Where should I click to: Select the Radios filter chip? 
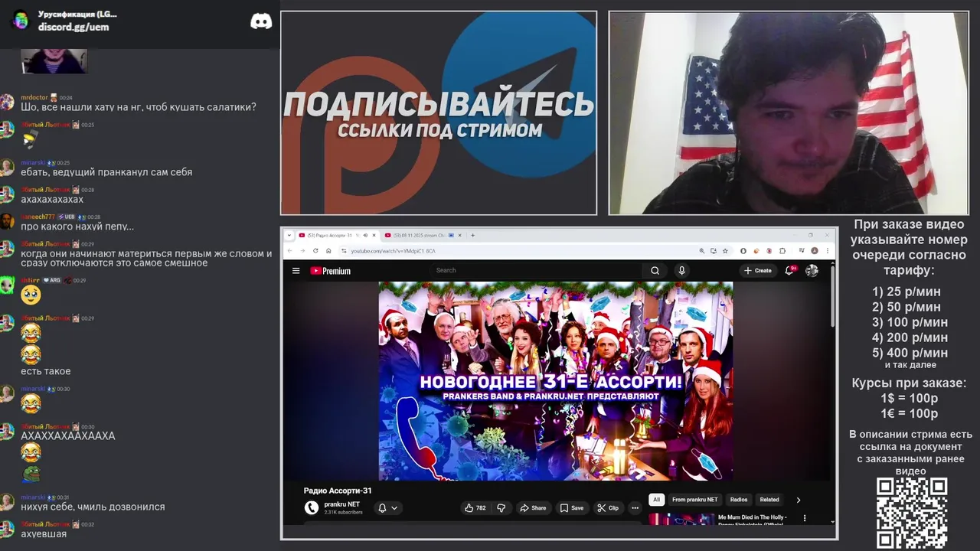tap(739, 500)
